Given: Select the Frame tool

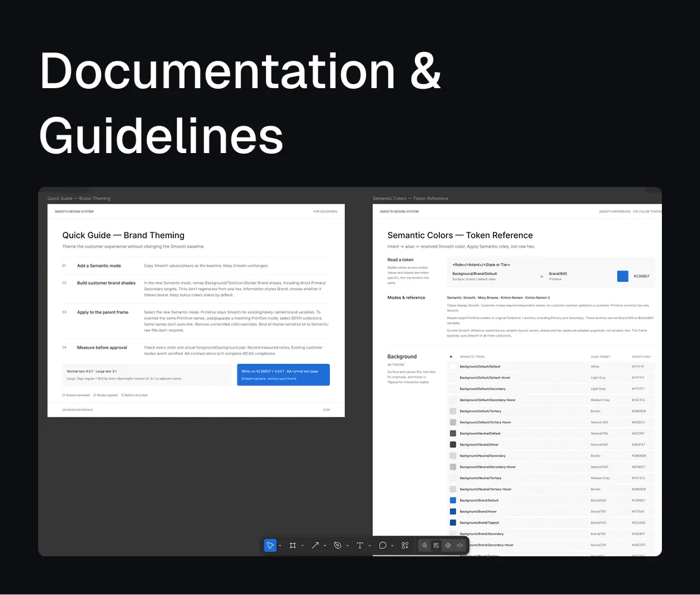Looking at the screenshot, I should 292,546.
